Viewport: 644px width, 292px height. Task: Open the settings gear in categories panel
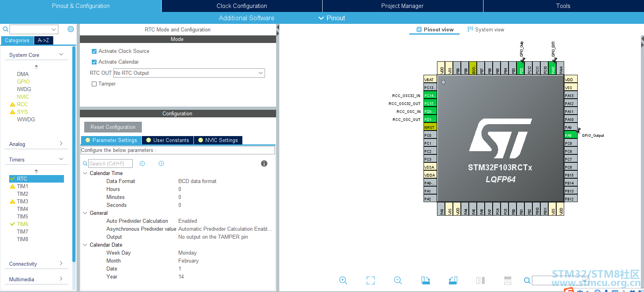[71, 29]
